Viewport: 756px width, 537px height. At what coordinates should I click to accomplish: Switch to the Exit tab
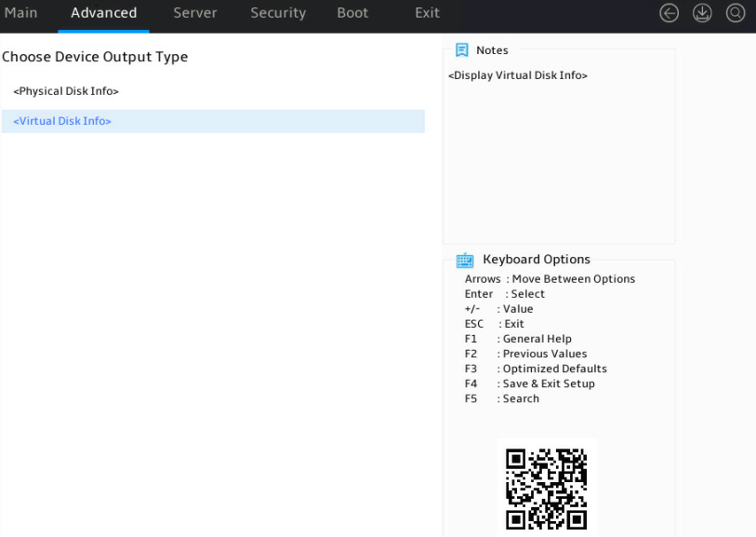coord(427,12)
